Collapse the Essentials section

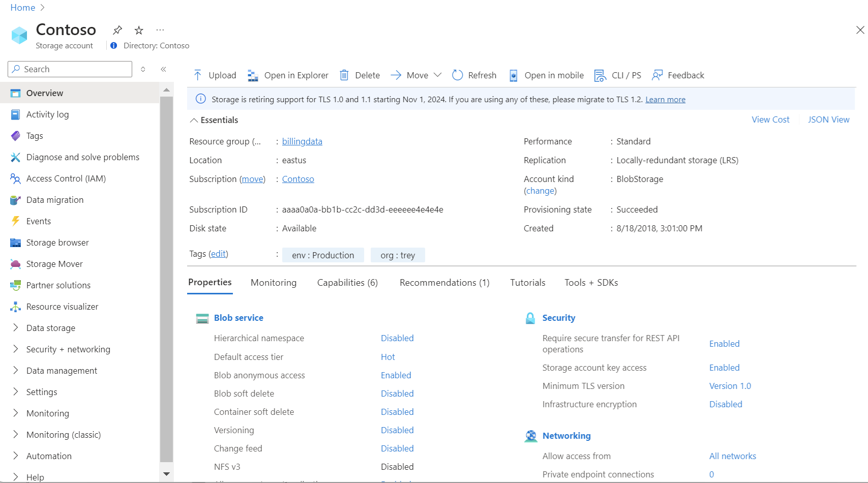194,120
